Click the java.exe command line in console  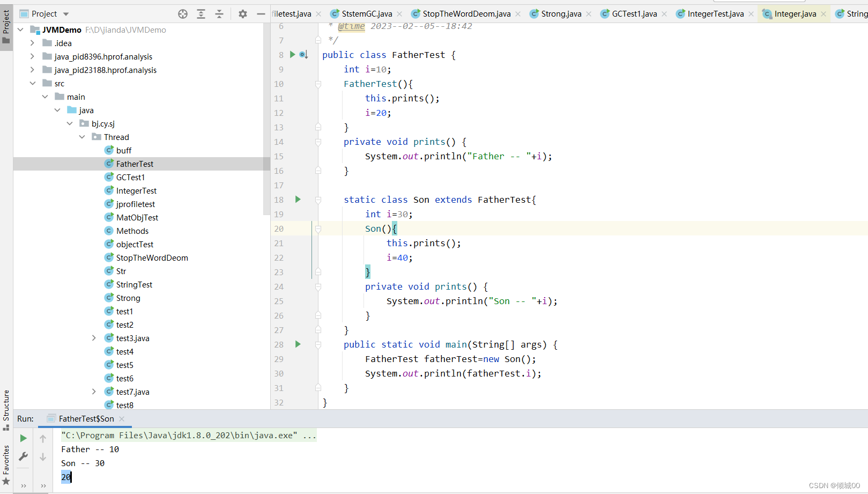(x=188, y=436)
